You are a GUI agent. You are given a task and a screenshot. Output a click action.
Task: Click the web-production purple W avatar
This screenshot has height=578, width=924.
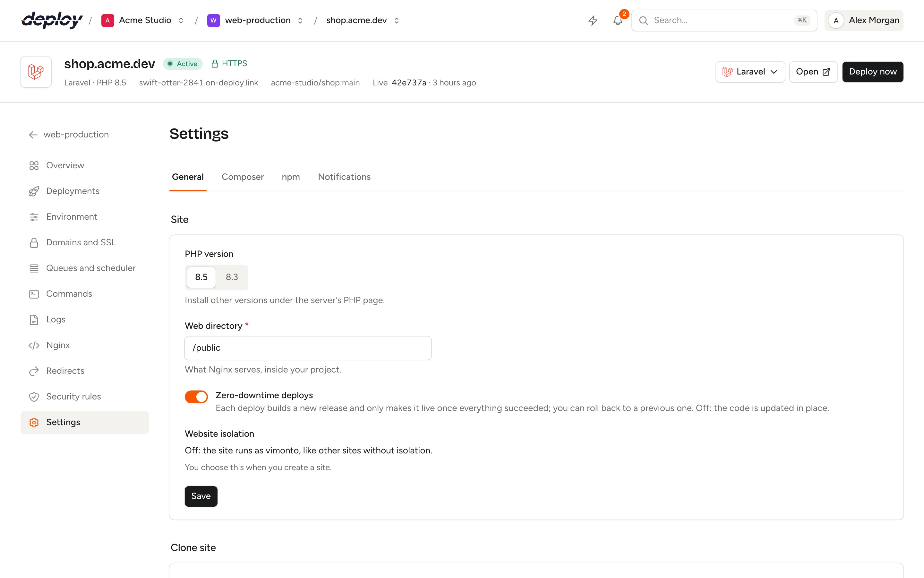(x=213, y=20)
